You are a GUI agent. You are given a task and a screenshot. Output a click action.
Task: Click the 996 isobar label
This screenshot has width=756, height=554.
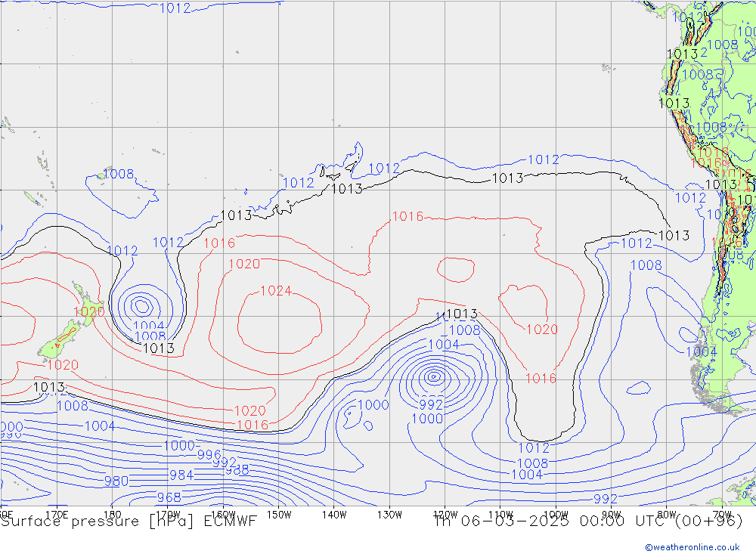click(x=209, y=455)
